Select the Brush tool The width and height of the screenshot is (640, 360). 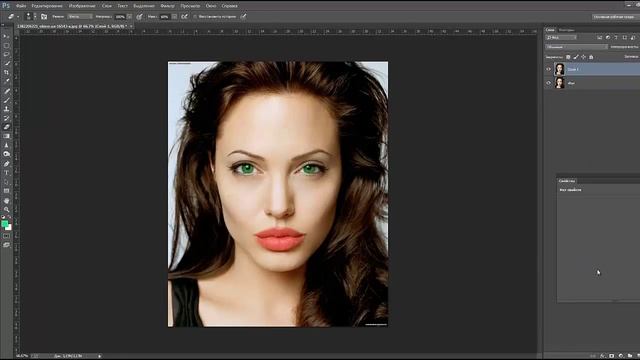7,100
